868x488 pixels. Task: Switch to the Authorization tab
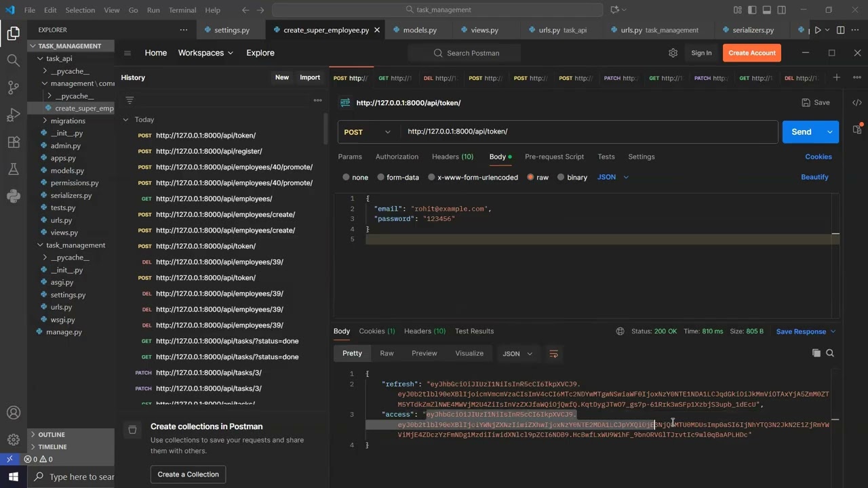point(397,157)
